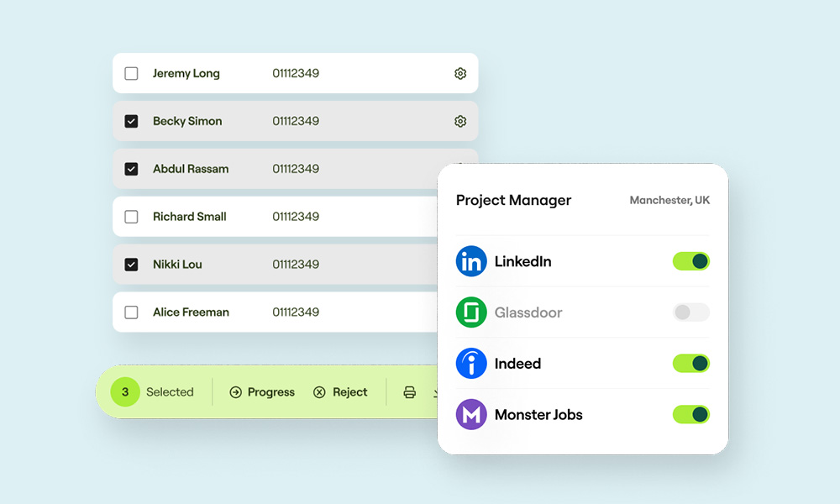This screenshot has height=504, width=840.
Task: Check the Richard Small checkbox
Action: click(131, 217)
